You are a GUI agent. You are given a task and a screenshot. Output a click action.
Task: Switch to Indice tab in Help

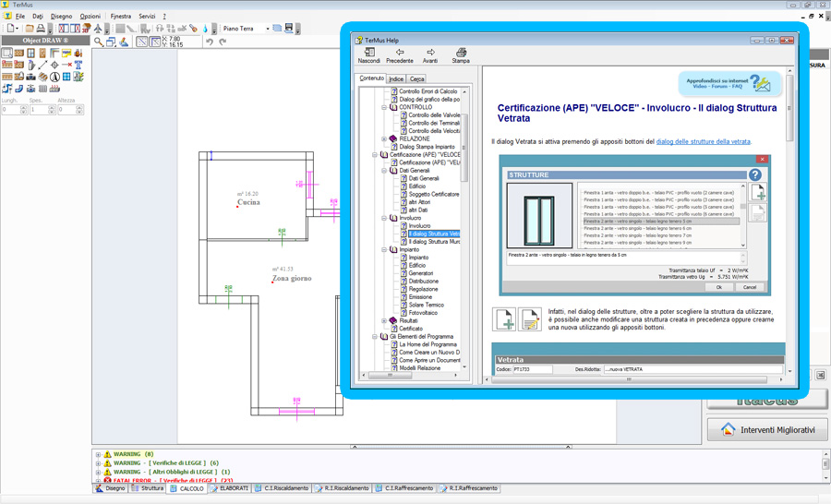396,79
